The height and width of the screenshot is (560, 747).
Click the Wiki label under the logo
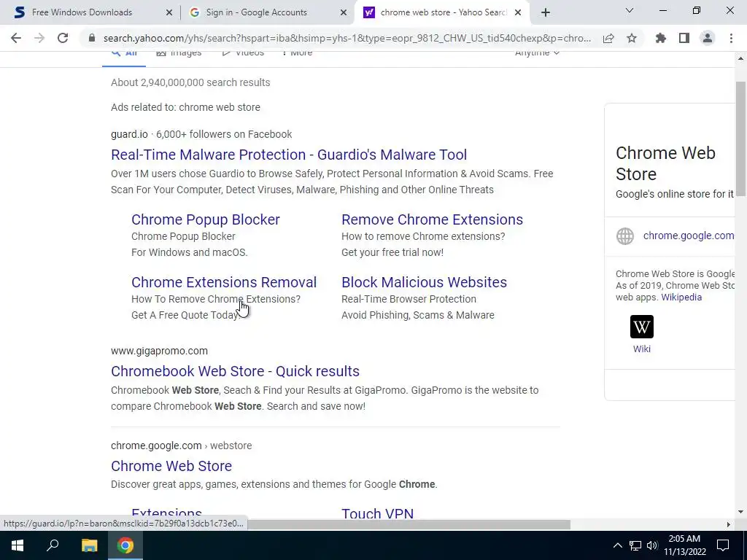pyautogui.click(x=642, y=349)
